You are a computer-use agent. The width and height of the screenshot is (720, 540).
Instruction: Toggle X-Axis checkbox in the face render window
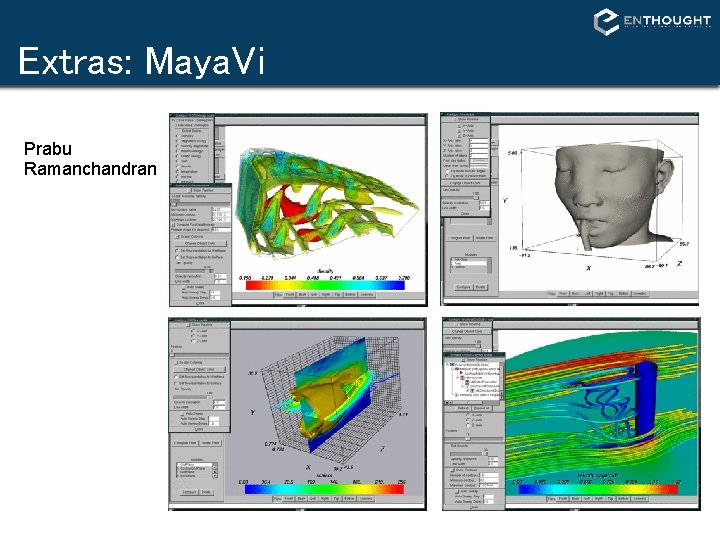coord(459,125)
